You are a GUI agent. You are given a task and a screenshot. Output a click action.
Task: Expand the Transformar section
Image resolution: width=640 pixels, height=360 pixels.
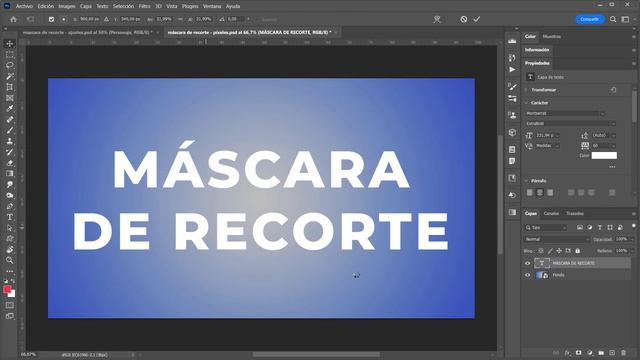[527, 90]
